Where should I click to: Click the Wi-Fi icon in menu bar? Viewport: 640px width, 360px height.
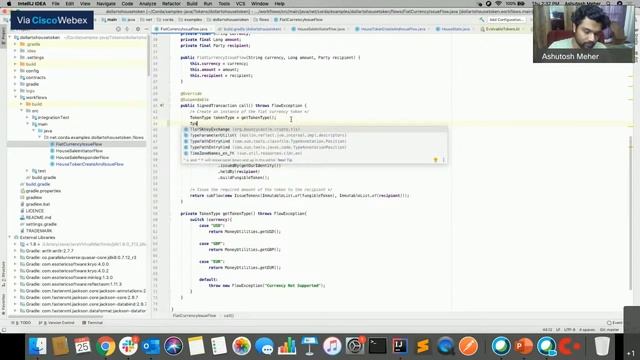[499, 4]
